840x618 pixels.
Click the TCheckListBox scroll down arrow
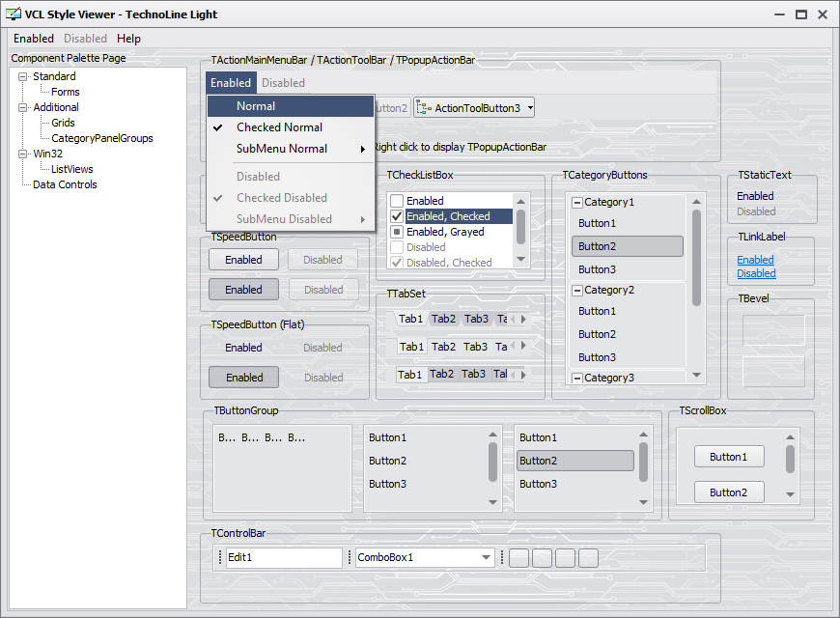coord(520,260)
